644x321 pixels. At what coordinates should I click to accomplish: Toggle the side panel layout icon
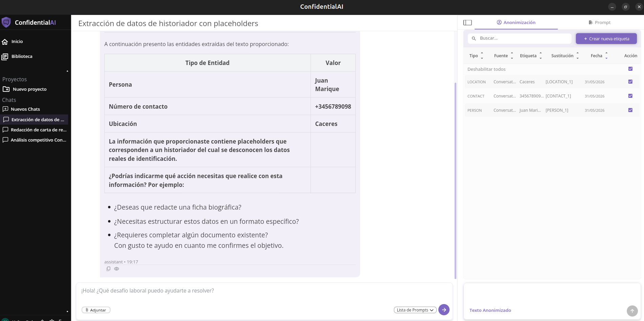[x=468, y=23]
